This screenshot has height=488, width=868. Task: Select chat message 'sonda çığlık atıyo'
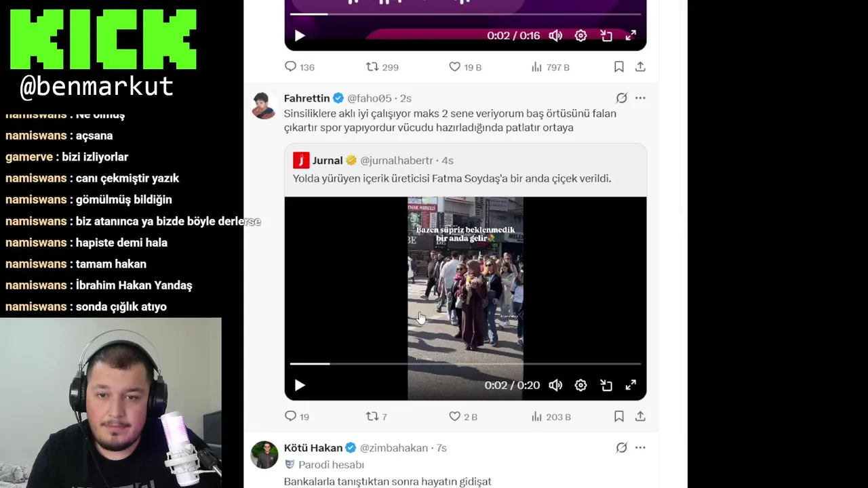tap(121, 307)
